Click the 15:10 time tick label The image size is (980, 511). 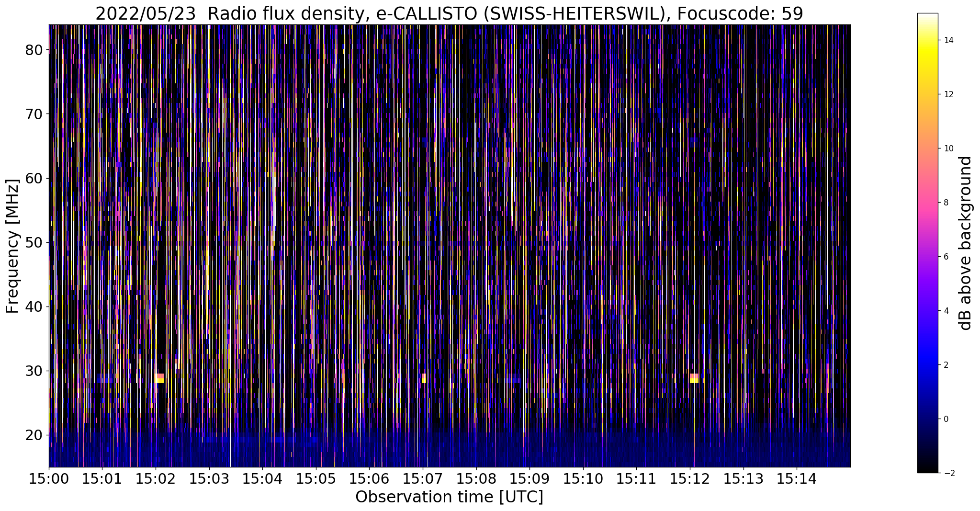tap(583, 478)
